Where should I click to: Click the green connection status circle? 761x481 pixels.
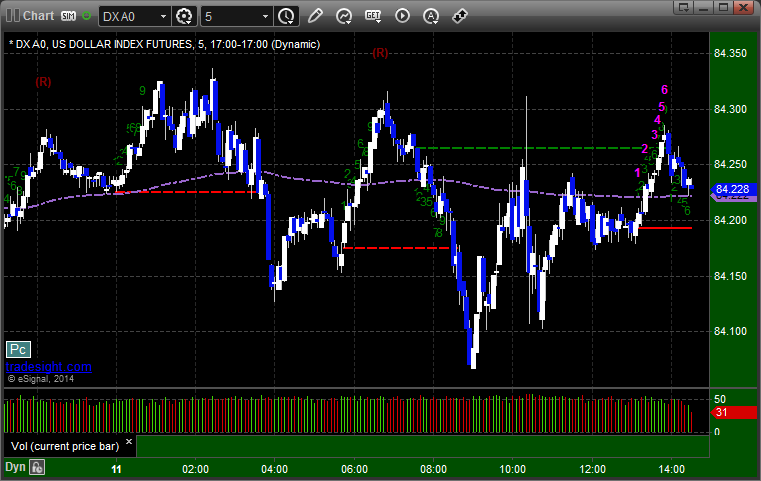coord(86,16)
